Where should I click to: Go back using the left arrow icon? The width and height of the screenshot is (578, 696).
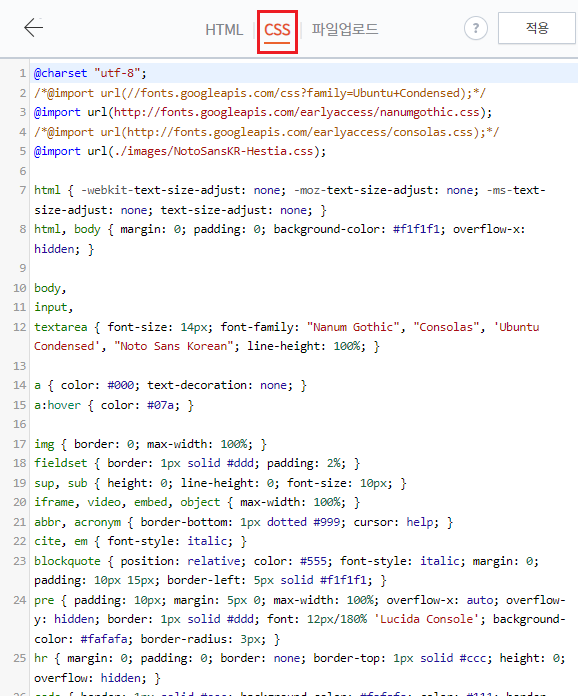(33, 28)
